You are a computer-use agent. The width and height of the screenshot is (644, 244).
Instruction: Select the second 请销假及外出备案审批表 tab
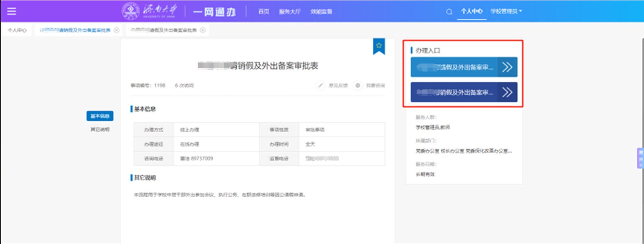163,30
